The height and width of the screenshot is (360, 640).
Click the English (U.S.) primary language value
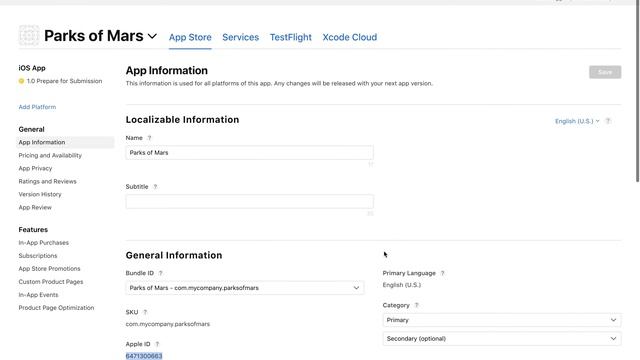tap(402, 285)
